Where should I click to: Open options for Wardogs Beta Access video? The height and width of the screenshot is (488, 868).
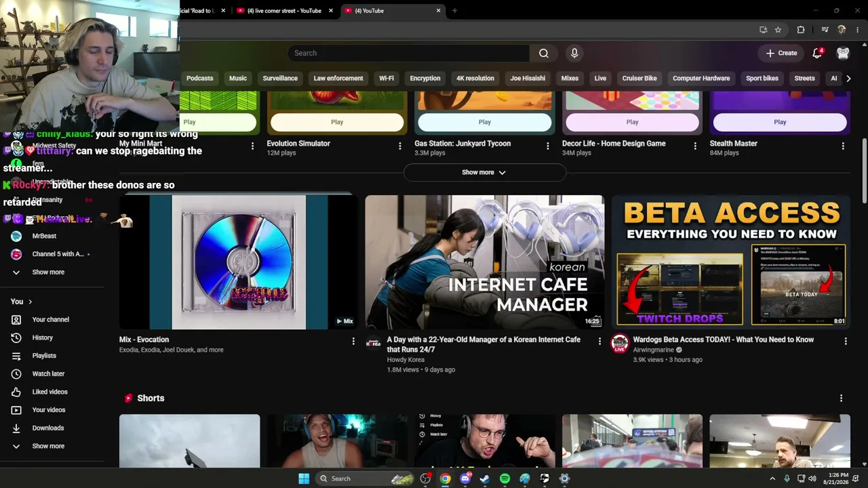click(x=845, y=342)
